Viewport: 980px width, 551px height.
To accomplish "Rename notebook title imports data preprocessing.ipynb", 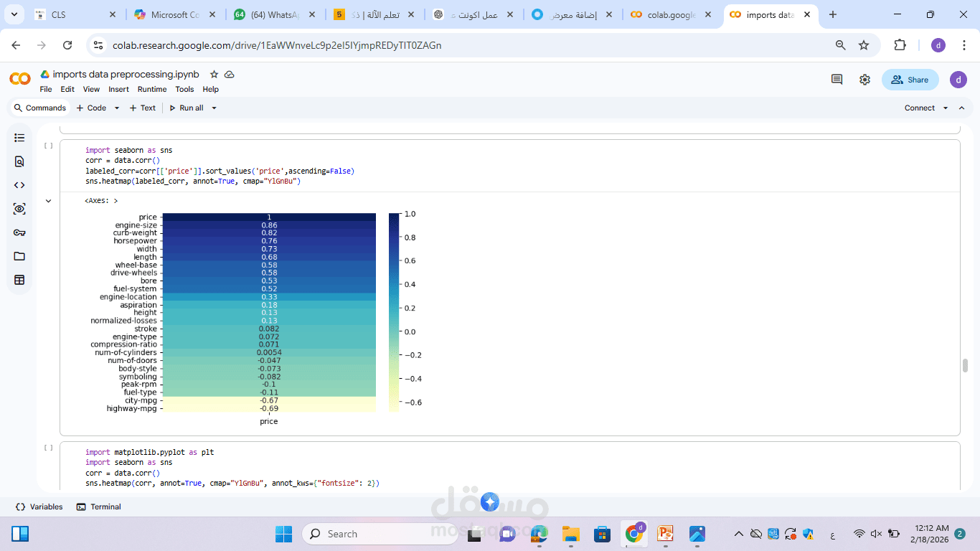I will point(126,75).
